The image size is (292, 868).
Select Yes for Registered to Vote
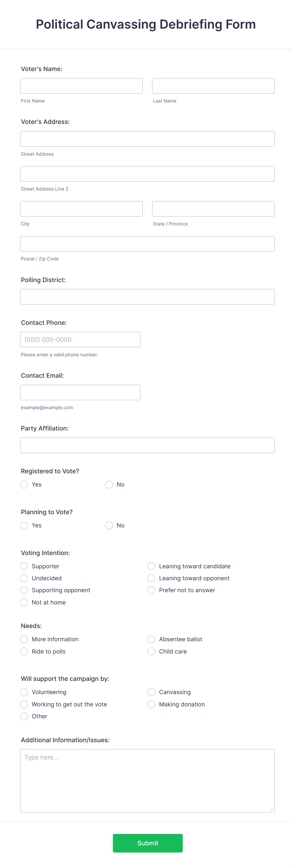[24, 484]
